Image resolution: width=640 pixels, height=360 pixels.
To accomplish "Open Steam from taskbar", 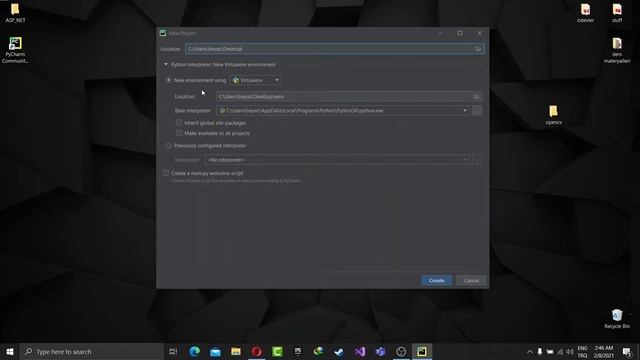I will pos(339,351).
